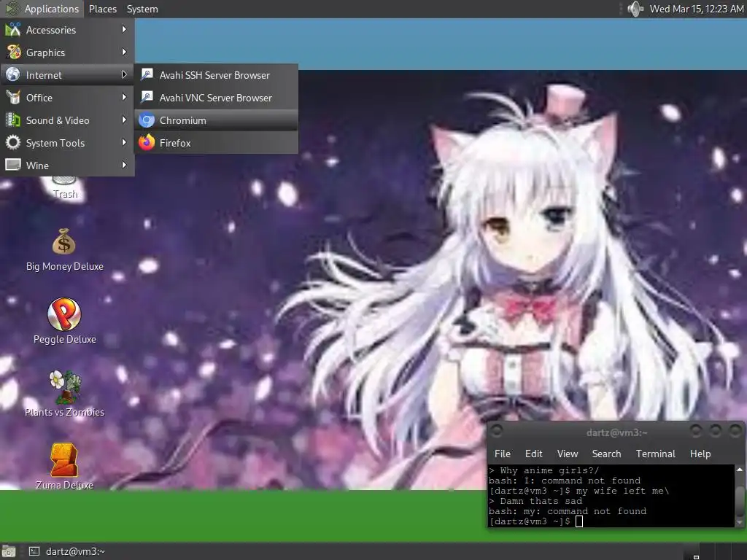Image resolution: width=747 pixels, height=560 pixels.
Task: Click the Avahi SSH Server Browser icon
Action: pos(147,75)
